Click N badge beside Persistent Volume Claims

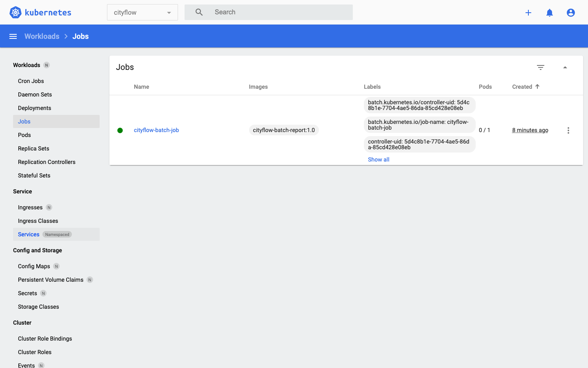coord(90,280)
